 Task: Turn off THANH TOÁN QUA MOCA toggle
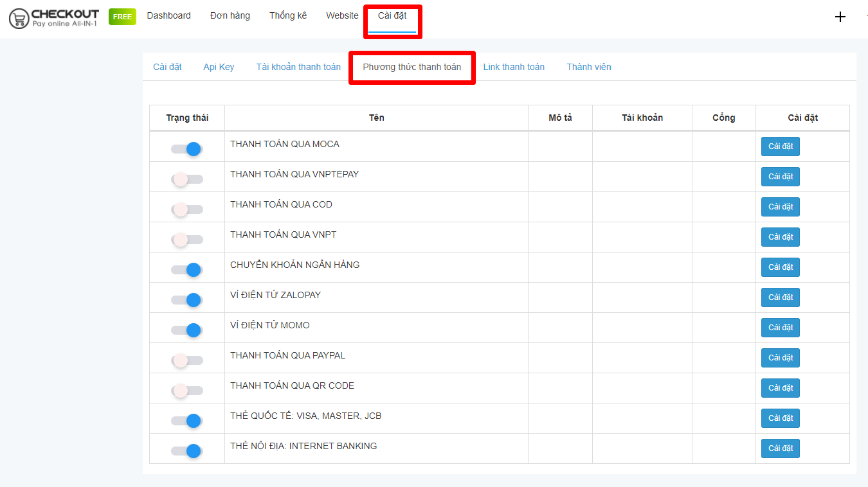tap(186, 149)
